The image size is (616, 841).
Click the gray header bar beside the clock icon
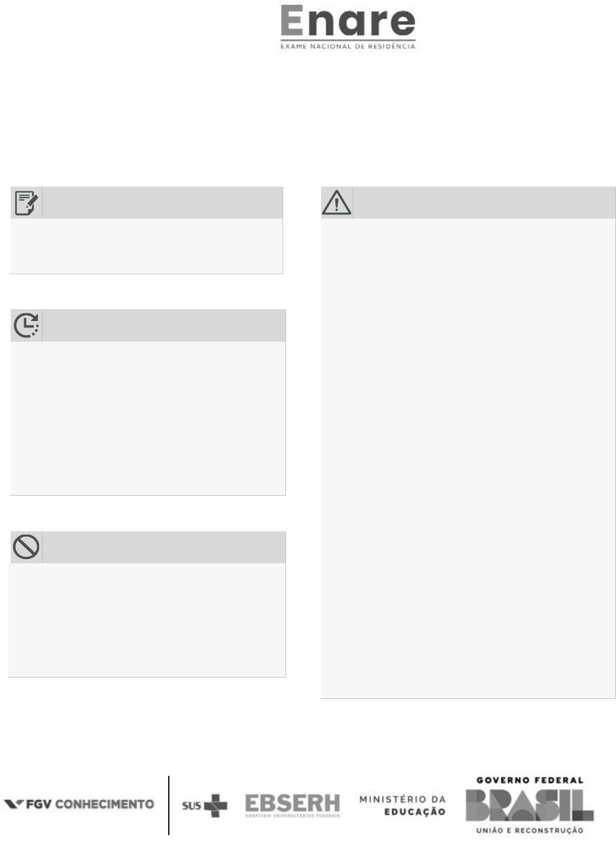click(163, 325)
